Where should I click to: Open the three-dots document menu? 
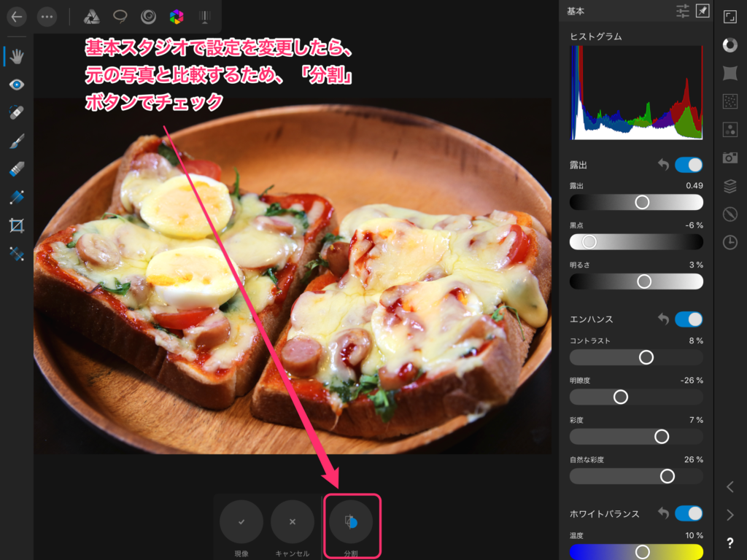47,16
